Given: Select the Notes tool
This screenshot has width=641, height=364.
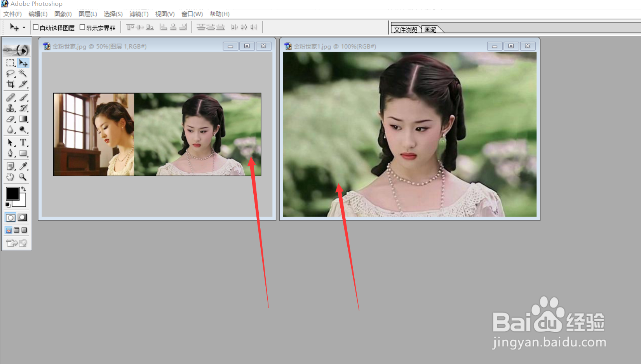Looking at the screenshot, I should tap(10, 166).
